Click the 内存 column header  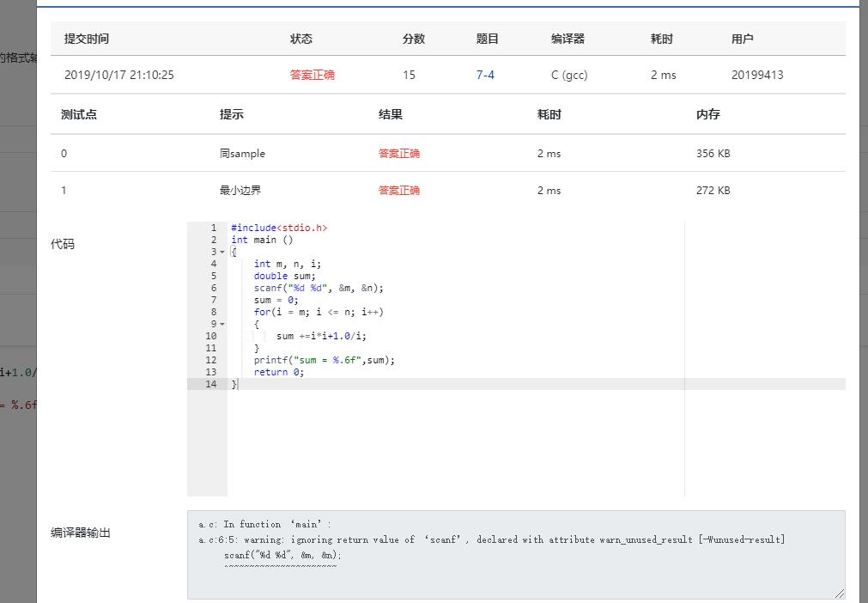708,114
